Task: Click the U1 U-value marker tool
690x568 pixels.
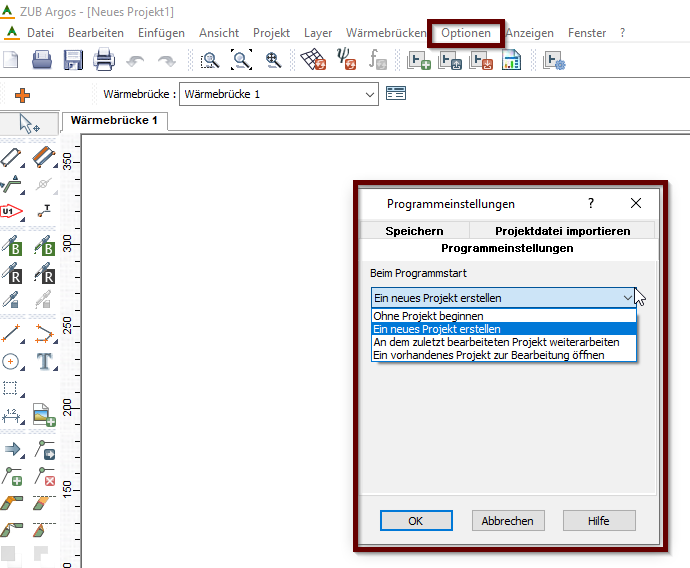Action: (x=11, y=211)
